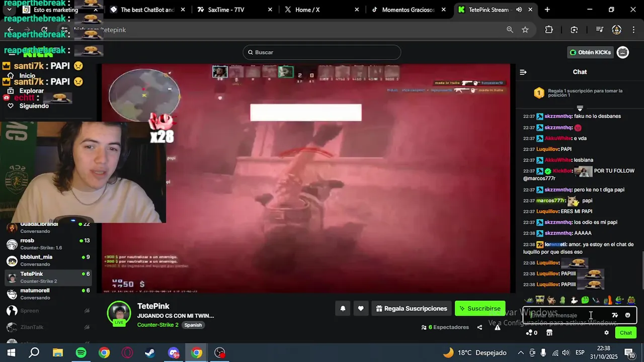
Task: Open chat settings gear icon
Action: coord(606,333)
